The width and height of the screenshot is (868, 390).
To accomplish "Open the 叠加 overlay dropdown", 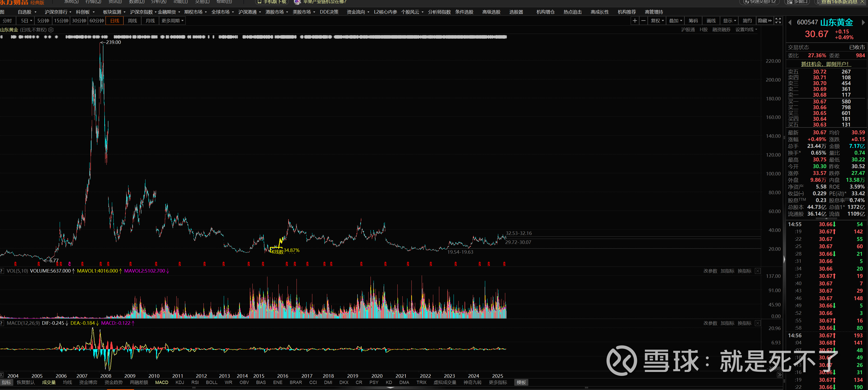I will 676,21.
